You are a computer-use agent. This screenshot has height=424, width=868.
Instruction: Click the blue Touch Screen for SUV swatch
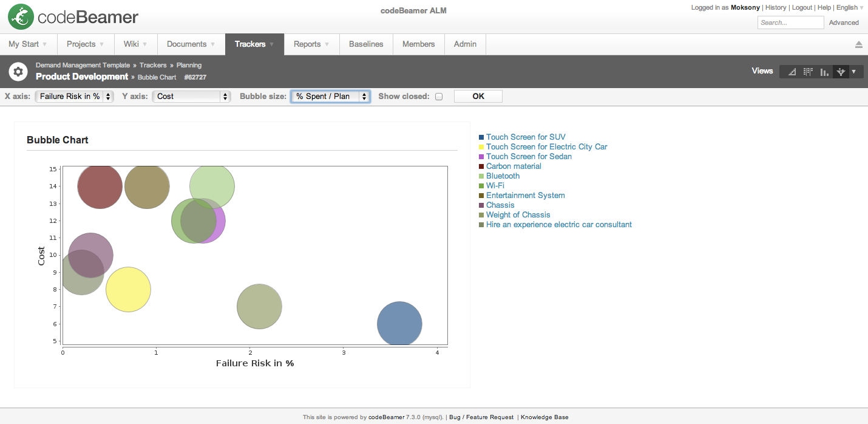click(x=481, y=137)
